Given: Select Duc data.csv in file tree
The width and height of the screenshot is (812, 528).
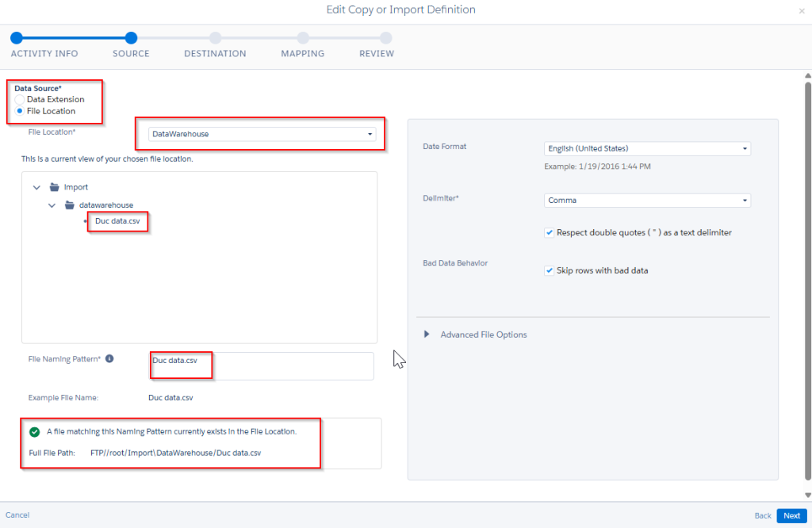Looking at the screenshot, I should click(119, 221).
